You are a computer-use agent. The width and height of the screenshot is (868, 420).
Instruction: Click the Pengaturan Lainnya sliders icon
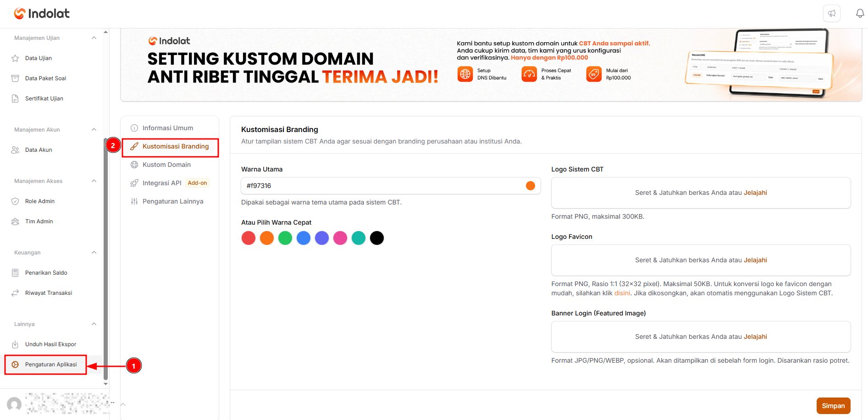point(134,201)
